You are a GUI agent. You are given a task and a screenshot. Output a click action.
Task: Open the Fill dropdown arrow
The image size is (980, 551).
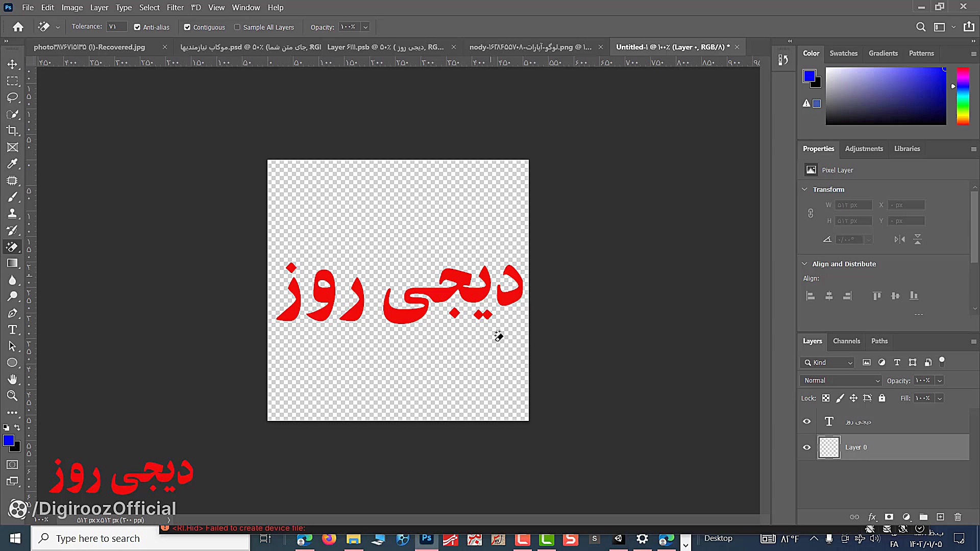coord(940,398)
